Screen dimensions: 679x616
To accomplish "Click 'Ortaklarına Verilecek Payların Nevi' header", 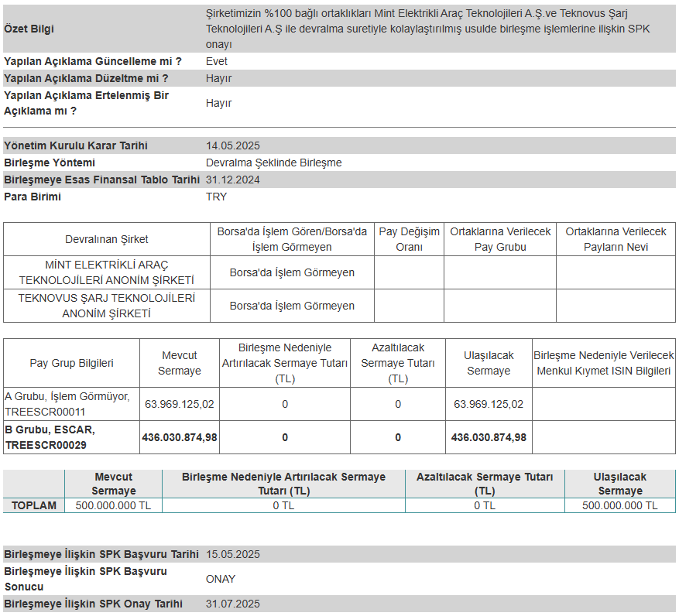I will tap(616, 239).
